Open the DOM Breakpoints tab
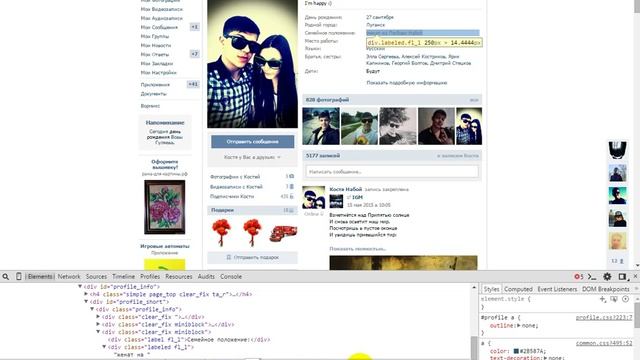Screen dimensions: 640x360 point(606,289)
